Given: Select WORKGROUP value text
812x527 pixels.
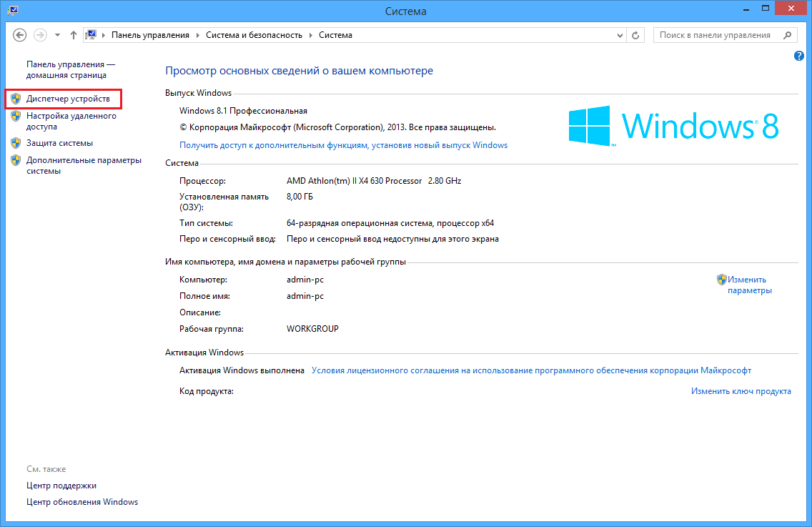Looking at the screenshot, I should click(312, 329).
